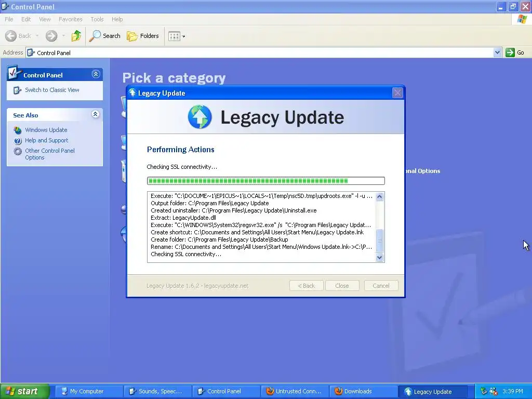Click the second system tray icon near clock
This screenshot has height=399, width=532.
[x=494, y=391]
